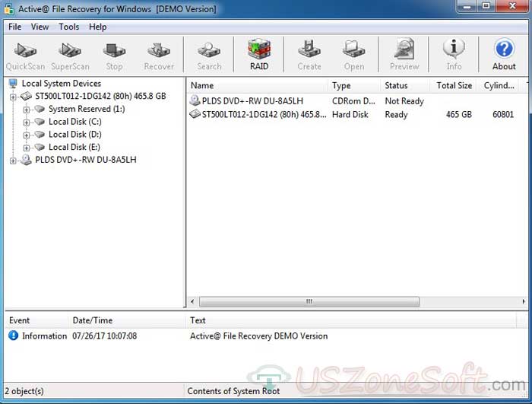Click the Date/Time column header in log
This screenshot has width=532, height=404.
(x=127, y=320)
